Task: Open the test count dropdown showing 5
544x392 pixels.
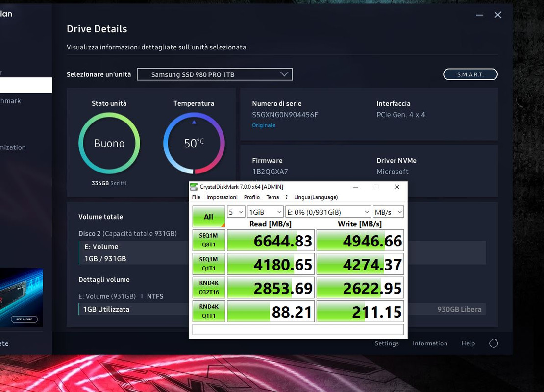Action: click(x=236, y=212)
